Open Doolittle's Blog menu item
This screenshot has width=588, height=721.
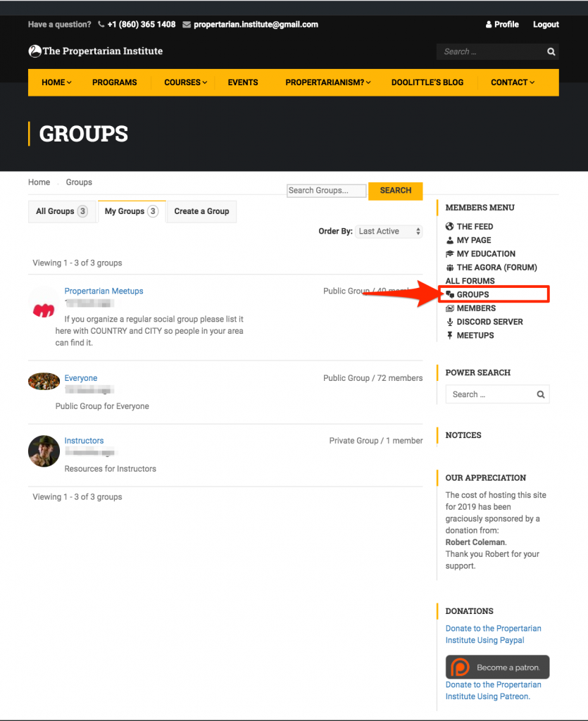pyautogui.click(x=427, y=82)
